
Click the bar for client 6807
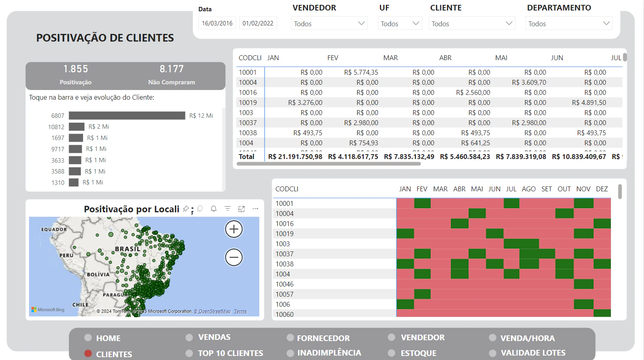(127, 115)
